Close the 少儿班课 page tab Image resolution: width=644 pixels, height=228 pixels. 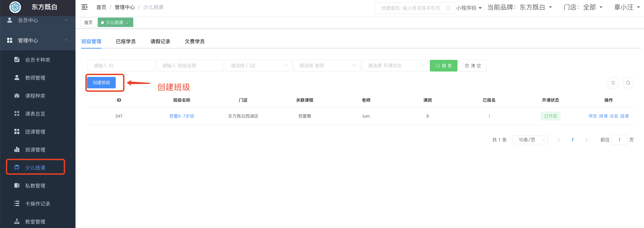pos(127,23)
